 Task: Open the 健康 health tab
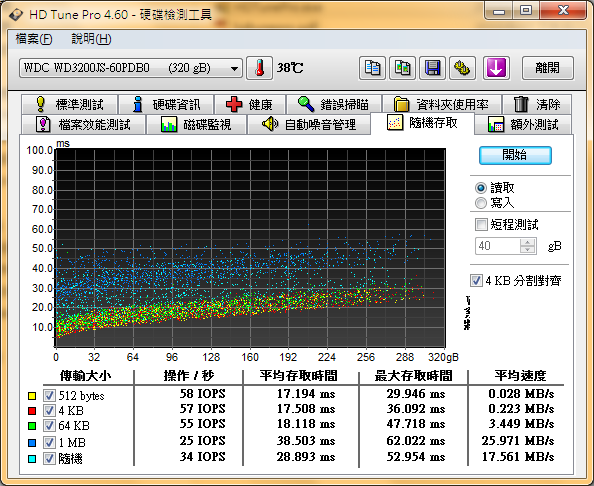[x=250, y=104]
